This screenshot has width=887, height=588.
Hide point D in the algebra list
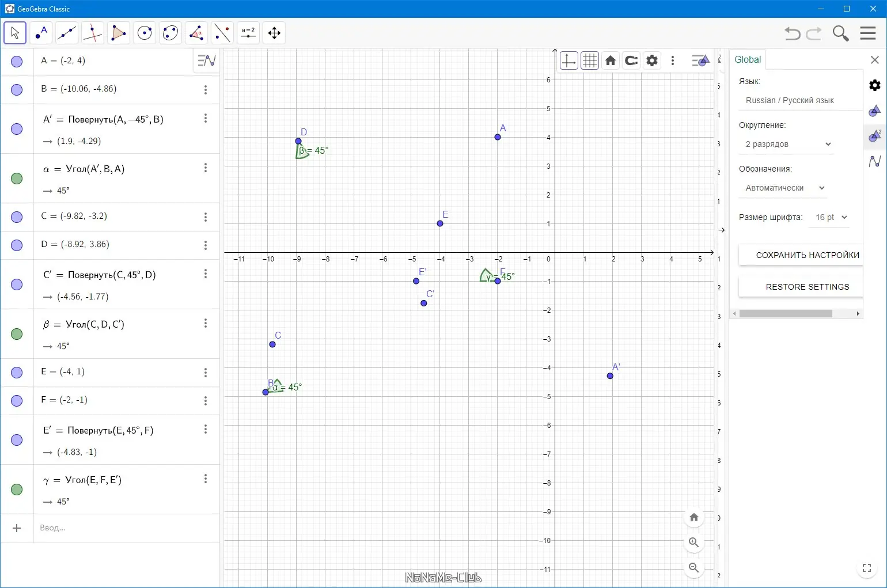[x=17, y=245]
